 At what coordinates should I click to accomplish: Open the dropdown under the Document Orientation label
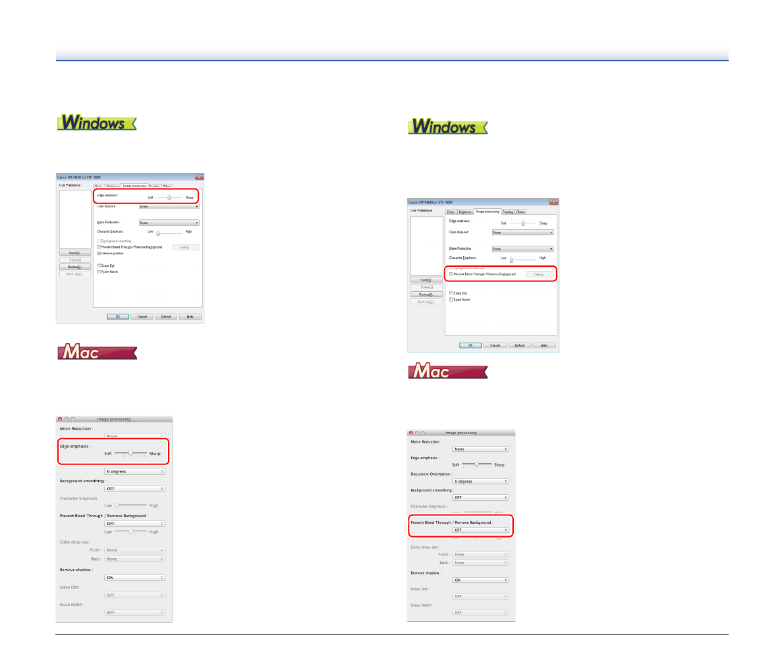click(x=480, y=482)
